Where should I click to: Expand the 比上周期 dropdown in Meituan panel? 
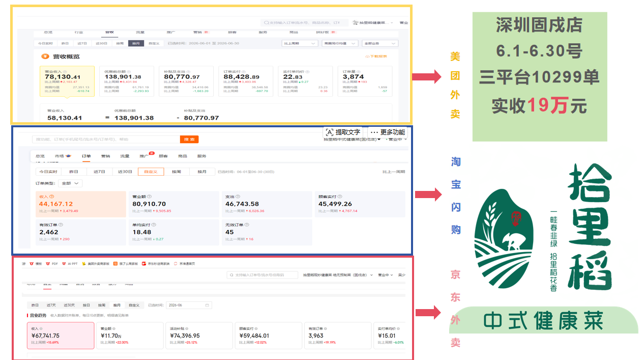click(x=300, y=43)
